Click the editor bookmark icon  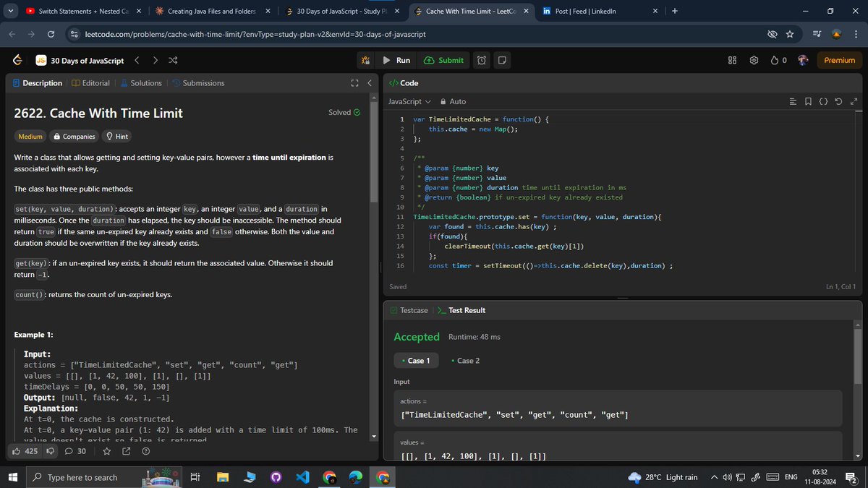pos(808,102)
